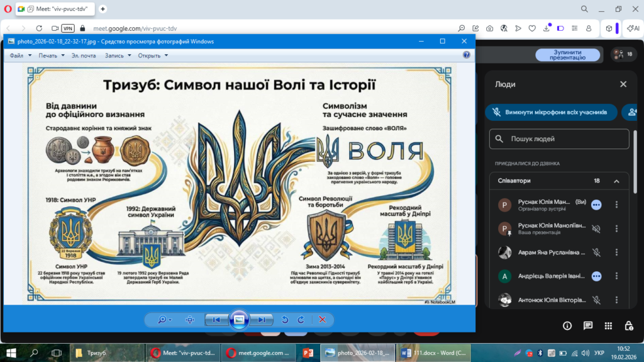The image size is (644, 362).
Task: Toggle the browser VPN badge
Action: pyautogui.click(x=68, y=28)
